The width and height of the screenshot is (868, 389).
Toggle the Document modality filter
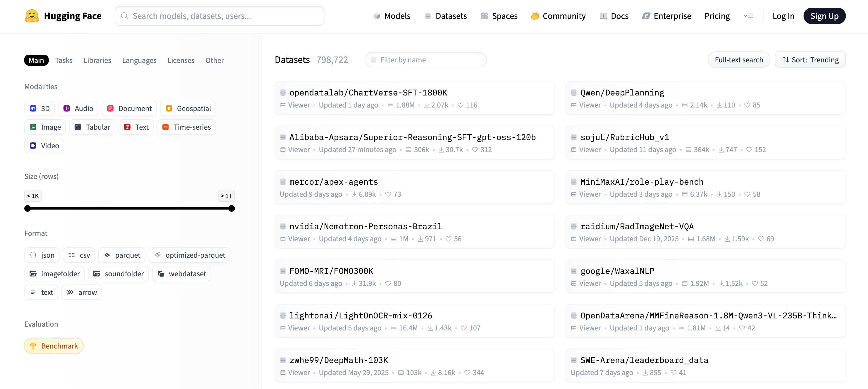pos(129,108)
